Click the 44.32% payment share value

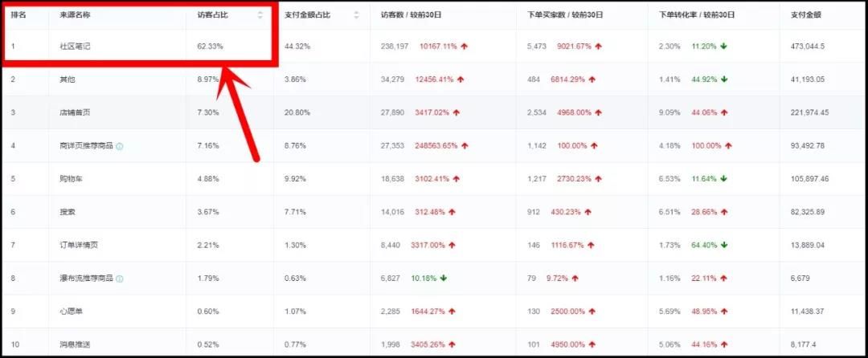tap(297, 47)
